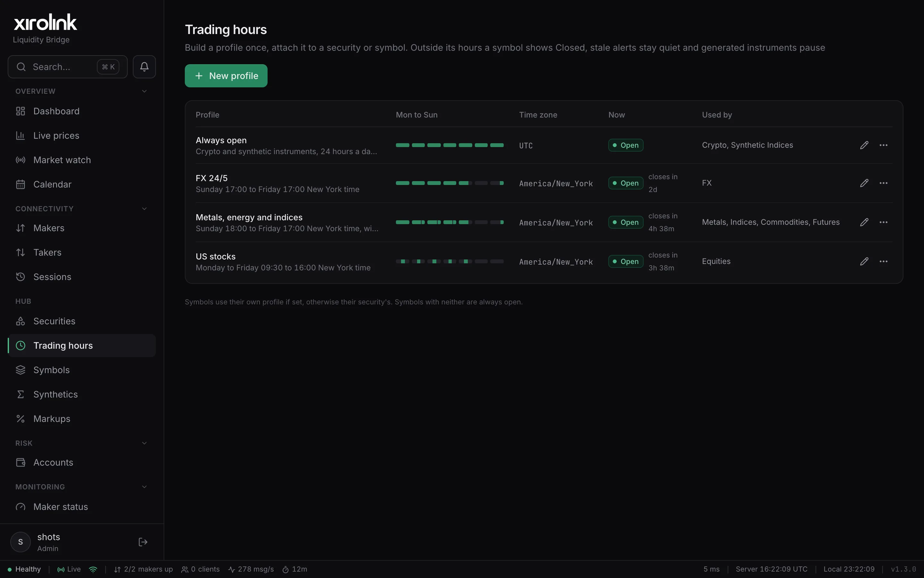The width and height of the screenshot is (924, 578).
Task: Navigate to Makers
Action: (82, 228)
